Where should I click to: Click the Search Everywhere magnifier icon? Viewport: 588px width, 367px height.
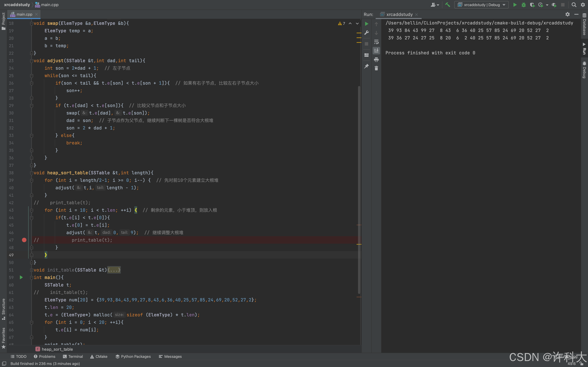(574, 5)
